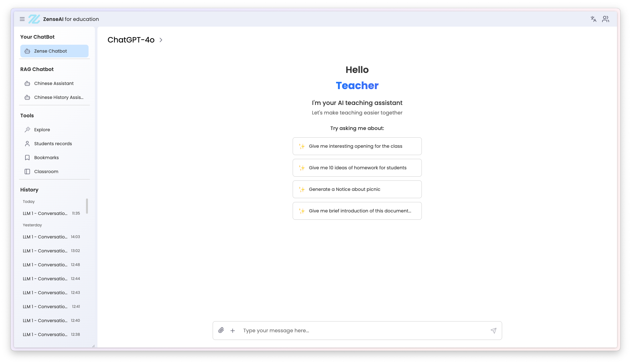
Task: Open the user accounts icon
Action: [x=606, y=19]
